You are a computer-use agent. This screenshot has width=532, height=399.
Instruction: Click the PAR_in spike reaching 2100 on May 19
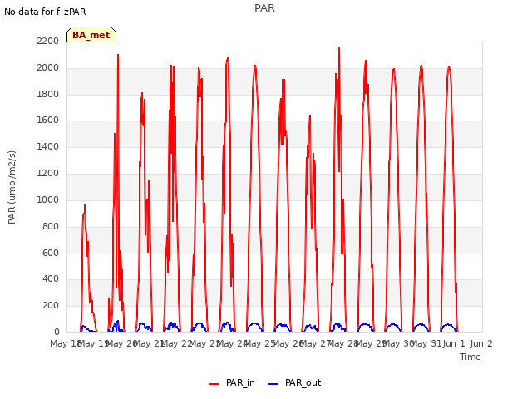click(118, 55)
